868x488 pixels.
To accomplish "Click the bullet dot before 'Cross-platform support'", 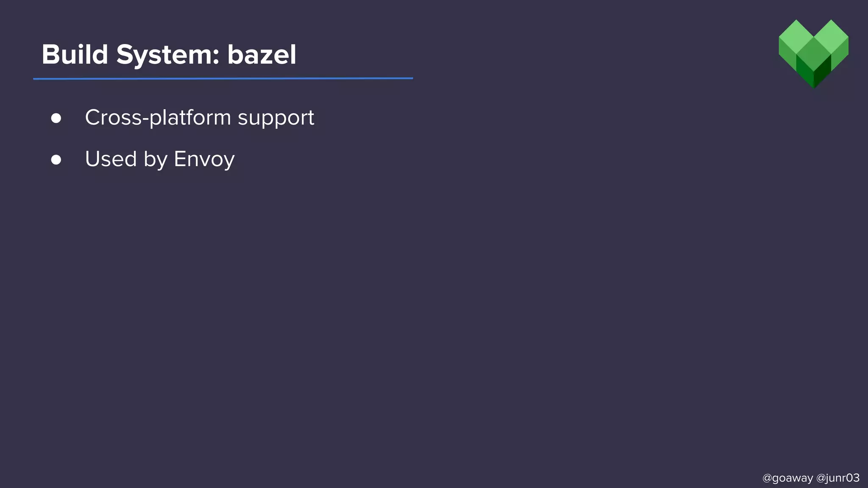I will click(x=56, y=118).
